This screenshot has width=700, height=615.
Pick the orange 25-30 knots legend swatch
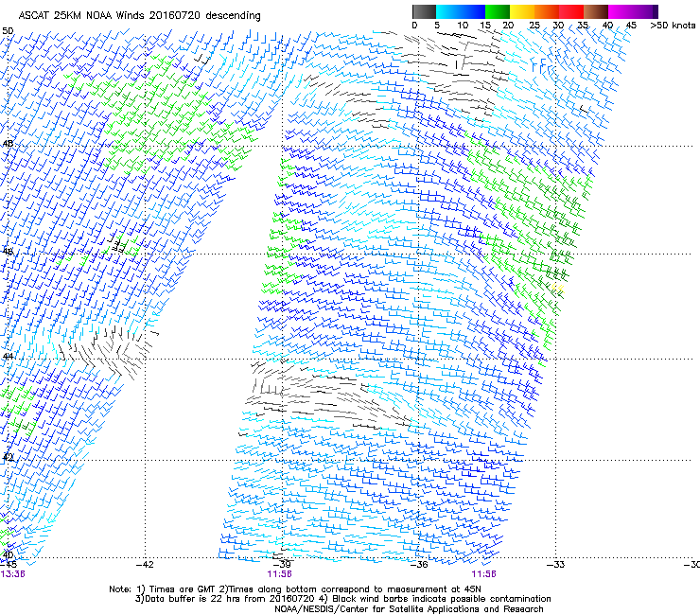(x=547, y=11)
